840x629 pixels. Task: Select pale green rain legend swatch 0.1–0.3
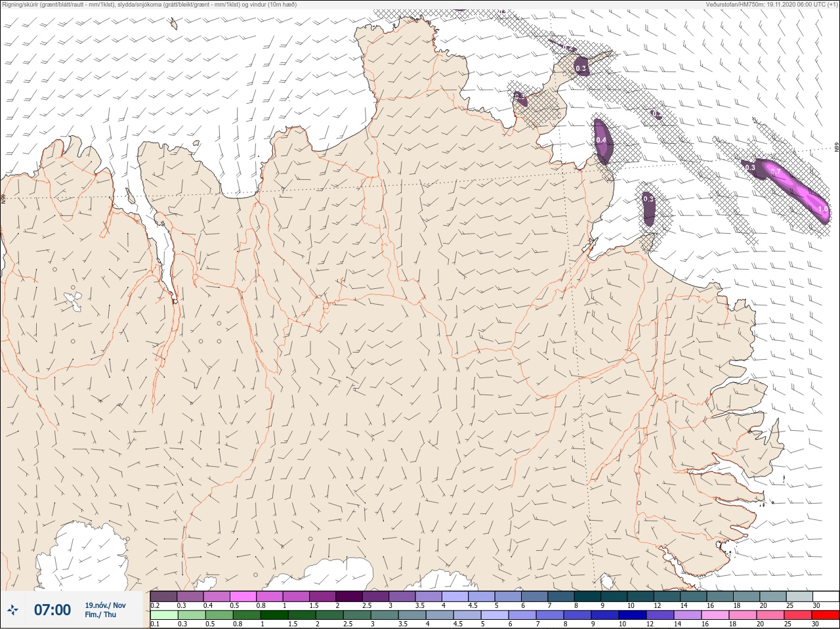pyautogui.click(x=163, y=615)
